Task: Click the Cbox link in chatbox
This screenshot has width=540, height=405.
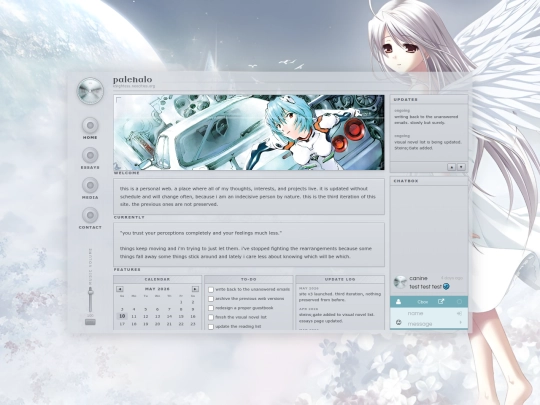Action: point(423,302)
